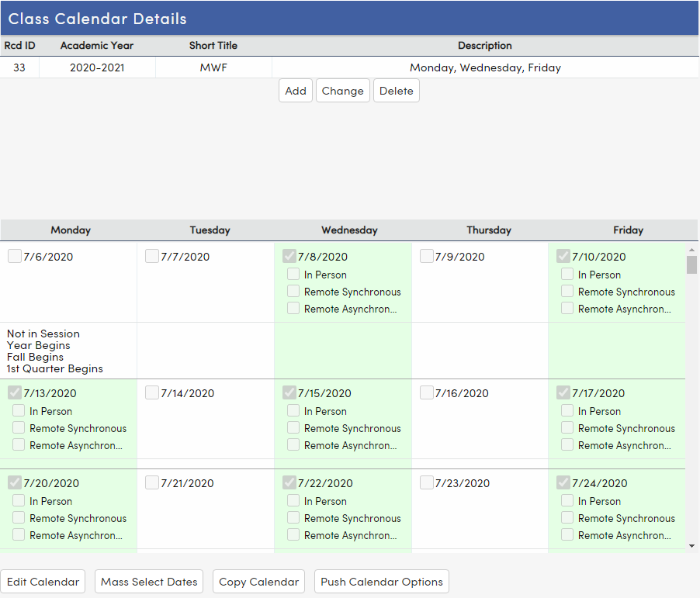The image size is (700, 598).
Task: Click the Add button
Action: (296, 91)
